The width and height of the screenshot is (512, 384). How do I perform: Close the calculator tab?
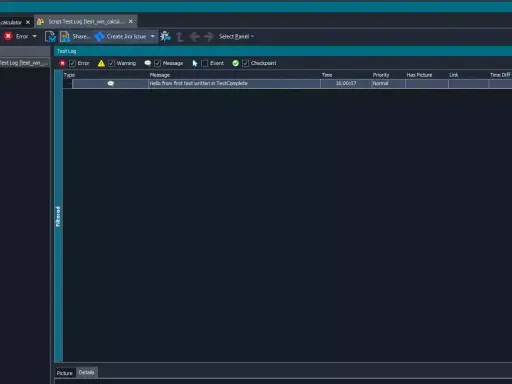(28, 22)
